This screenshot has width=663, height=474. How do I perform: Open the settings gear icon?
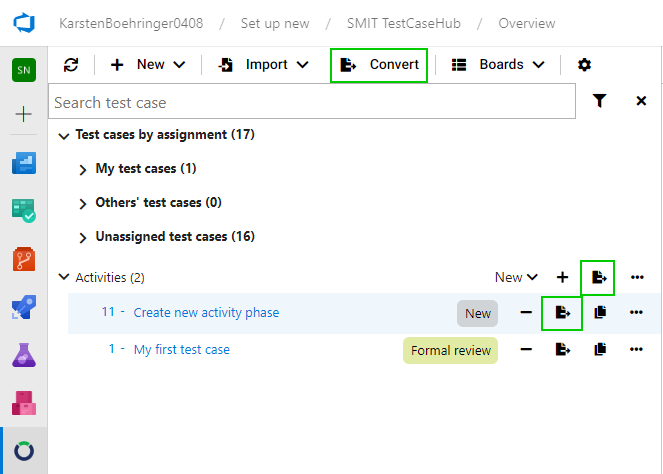pyautogui.click(x=584, y=65)
